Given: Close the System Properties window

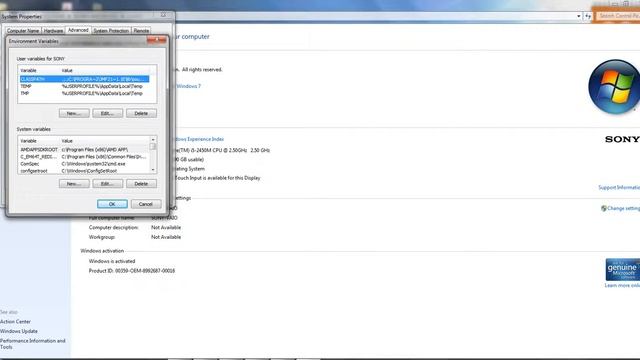Looking at the screenshot, I should click(163, 15).
